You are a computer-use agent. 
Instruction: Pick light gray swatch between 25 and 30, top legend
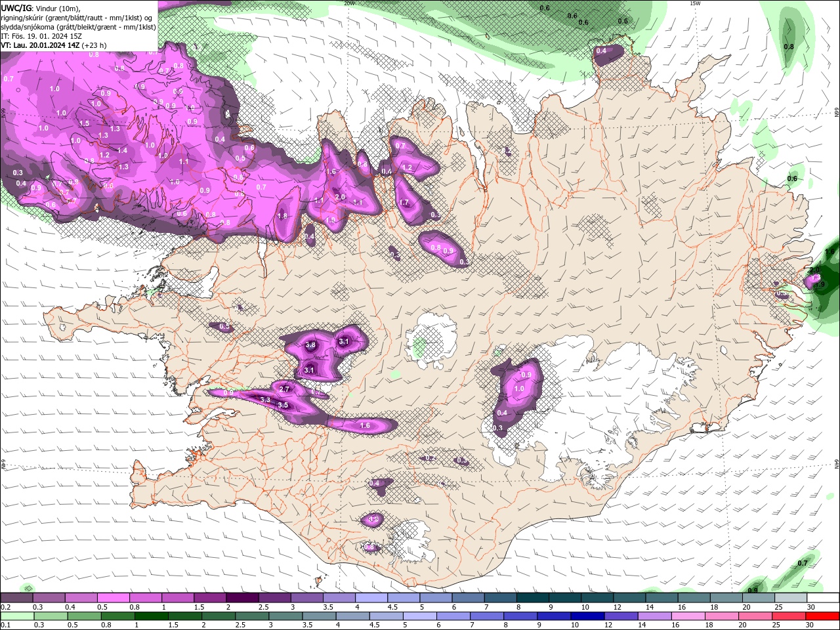click(x=791, y=598)
